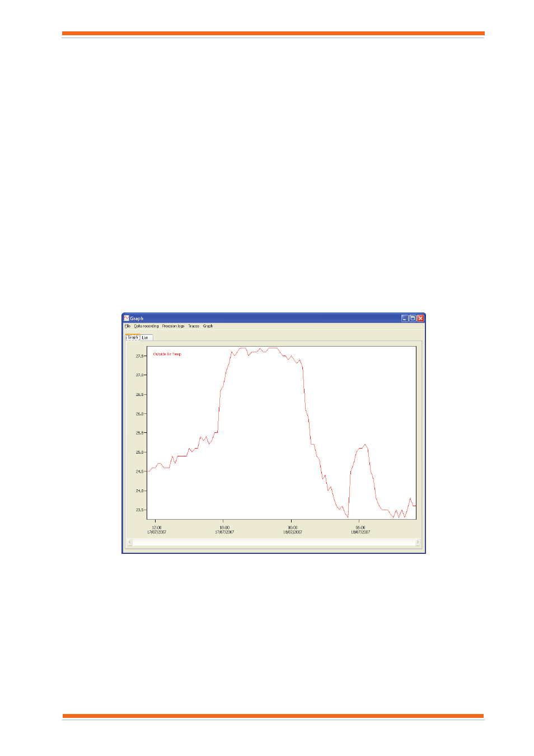Screen dimensions: 534x756
Task: Open the Traces menu
Action: (x=194, y=326)
